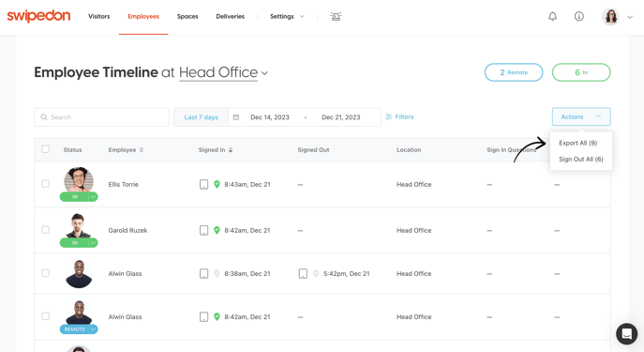Open the Filters link
Screen dimensions: 644x352
404,116
